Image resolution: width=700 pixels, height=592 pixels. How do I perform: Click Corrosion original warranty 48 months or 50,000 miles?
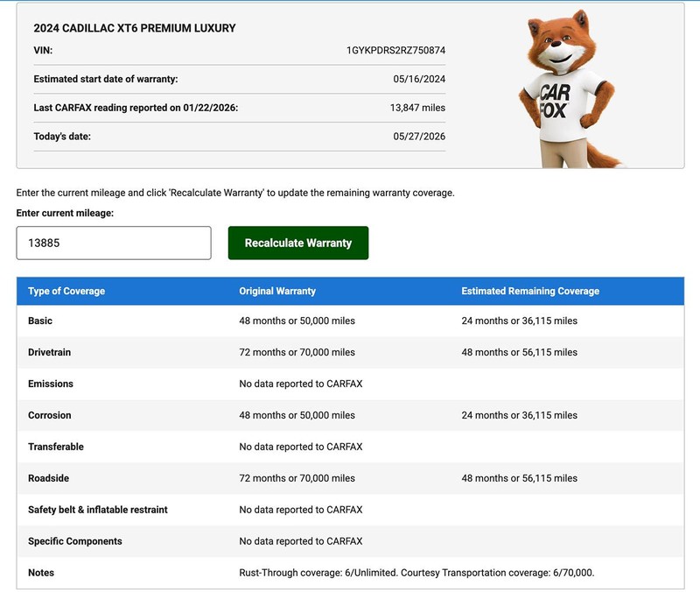pyautogui.click(x=297, y=415)
